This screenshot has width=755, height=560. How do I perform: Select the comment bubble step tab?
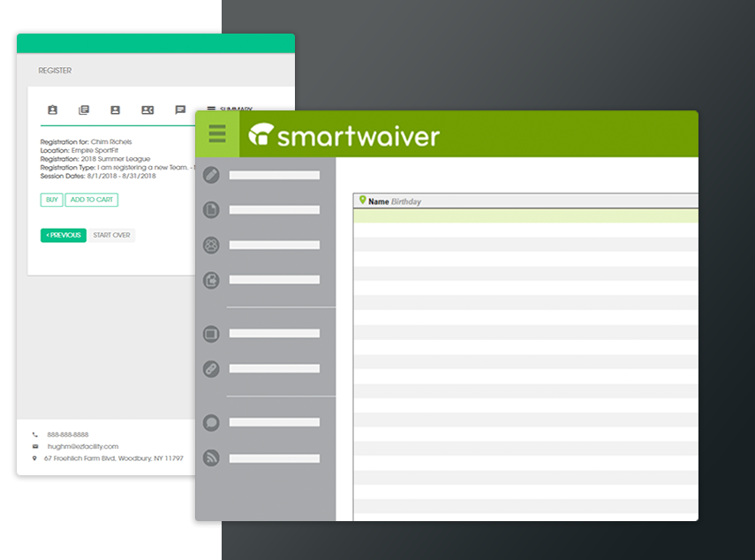pyautogui.click(x=180, y=110)
